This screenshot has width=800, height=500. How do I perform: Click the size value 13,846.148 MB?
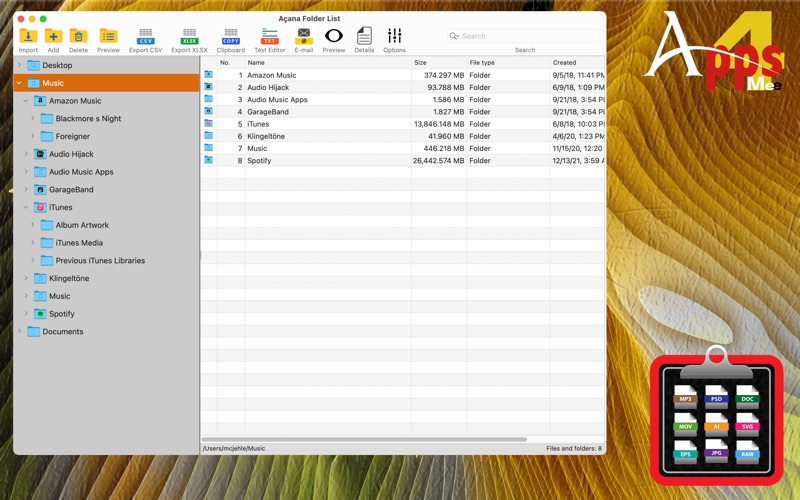tap(439, 123)
